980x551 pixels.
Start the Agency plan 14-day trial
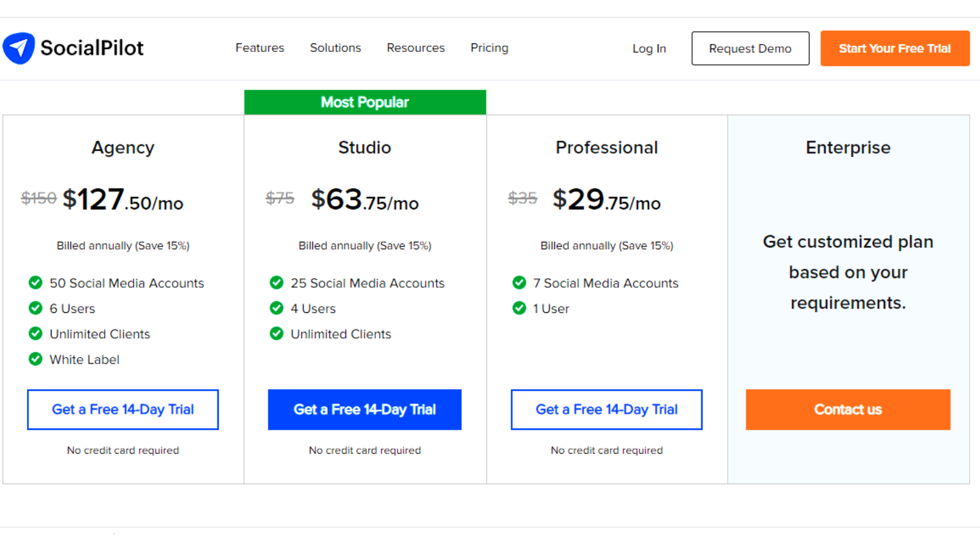(123, 410)
